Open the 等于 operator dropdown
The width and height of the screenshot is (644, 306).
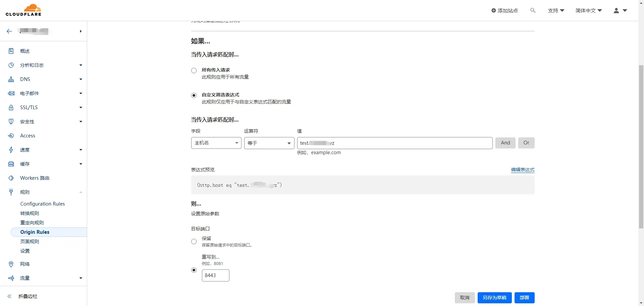[x=269, y=143]
